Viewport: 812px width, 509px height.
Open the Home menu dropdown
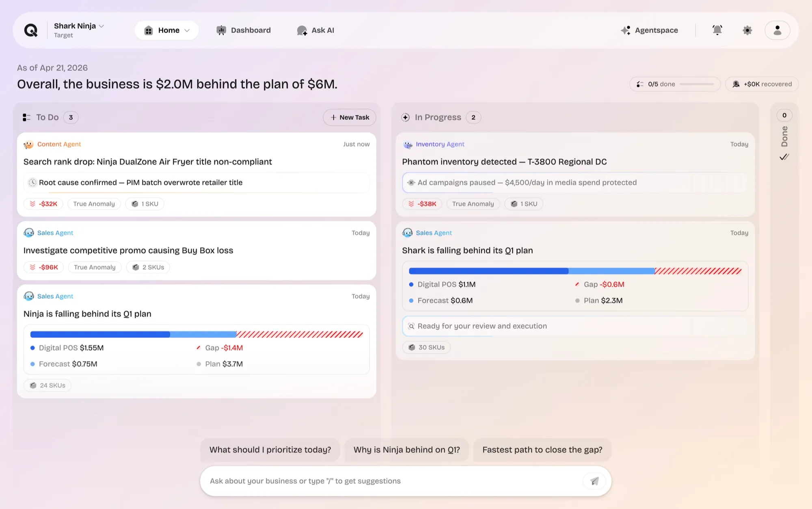pos(167,30)
